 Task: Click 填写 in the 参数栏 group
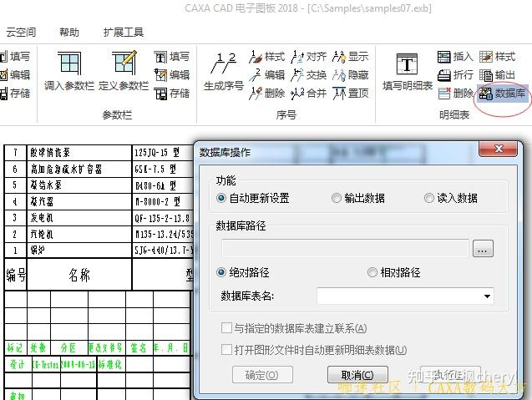(x=171, y=56)
